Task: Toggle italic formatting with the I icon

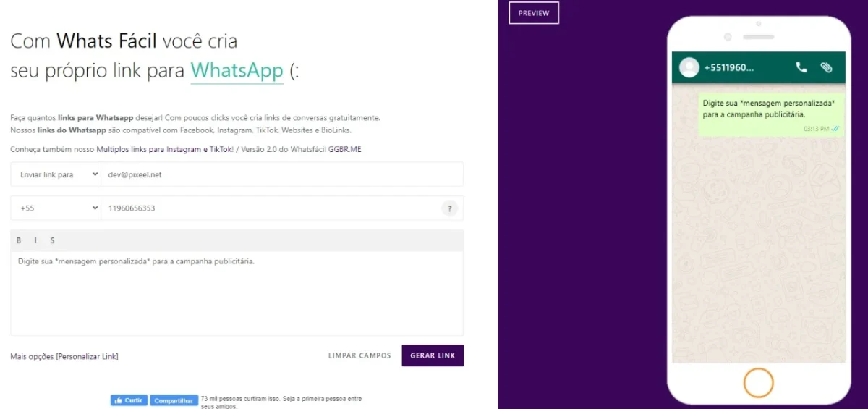Action: pyautogui.click(x=35, y=240)
